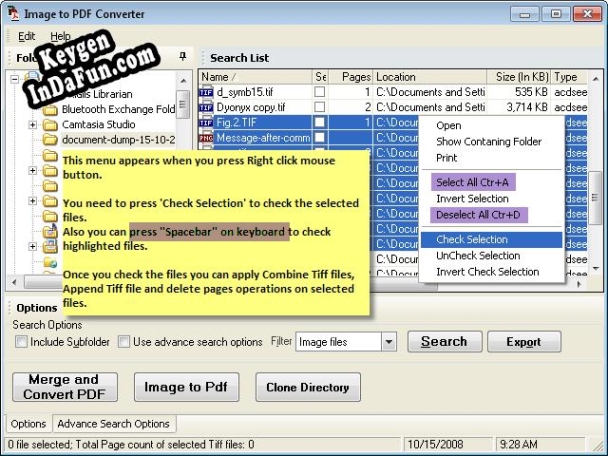
Task: Choose Check Selection menu item
Action: coord(492,240)
